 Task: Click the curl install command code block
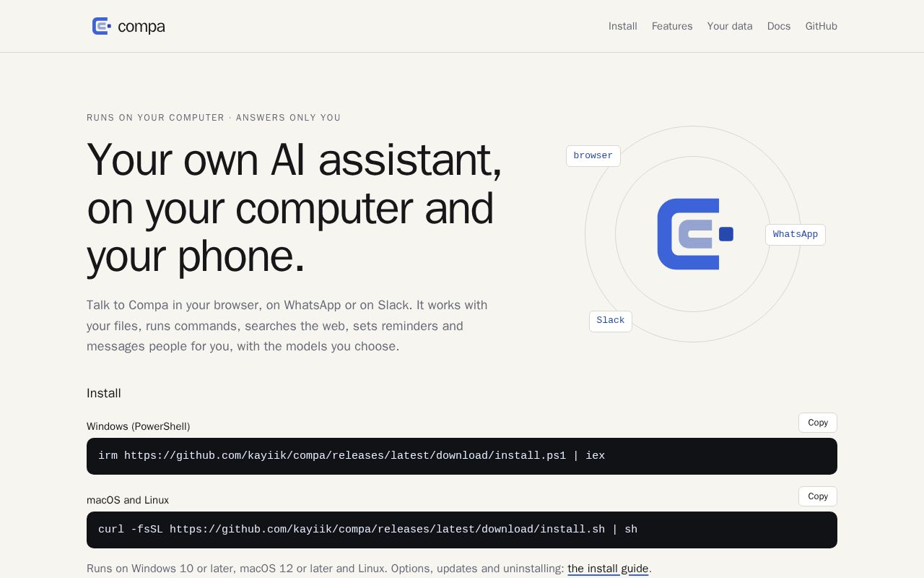click(x=462, y=530)
